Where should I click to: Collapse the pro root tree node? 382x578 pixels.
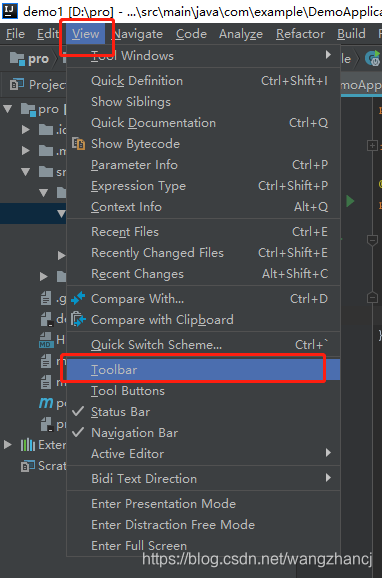(x=8, y=109)
